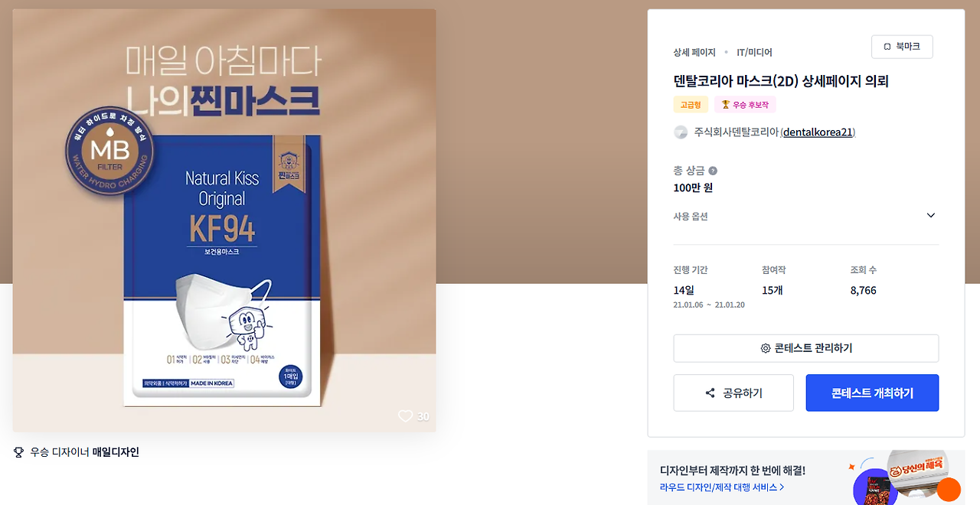The image size is (980, 505).
Task: Click the orange floating chat bubble
Action: [949, 490]
